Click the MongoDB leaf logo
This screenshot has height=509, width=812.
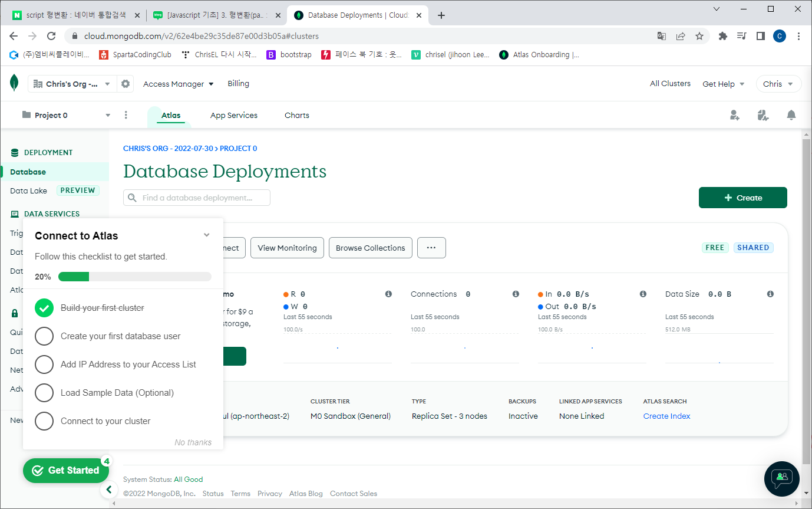[14, 83]
